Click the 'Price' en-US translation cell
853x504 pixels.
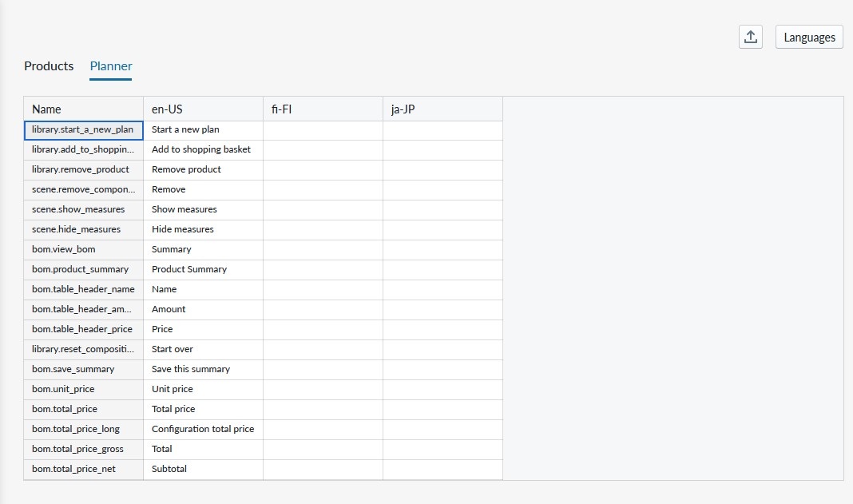[204, 330]
